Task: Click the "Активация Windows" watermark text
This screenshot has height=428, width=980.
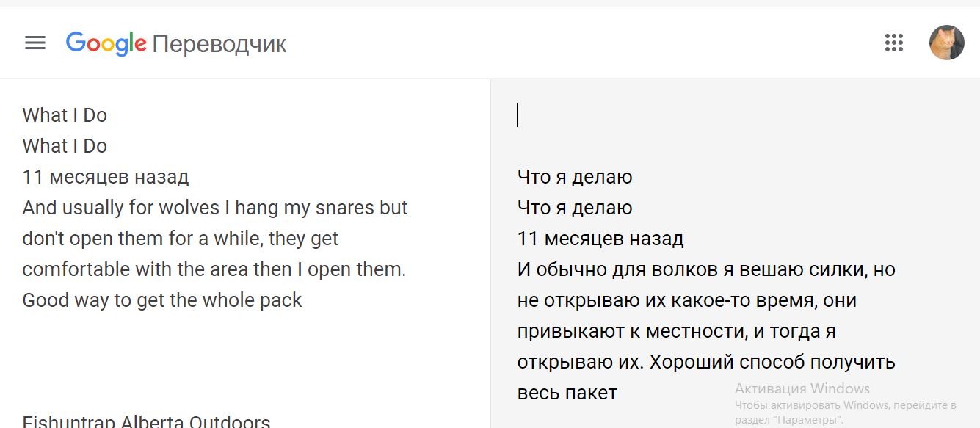Action: pyautogui.click(x=802, y=389)
